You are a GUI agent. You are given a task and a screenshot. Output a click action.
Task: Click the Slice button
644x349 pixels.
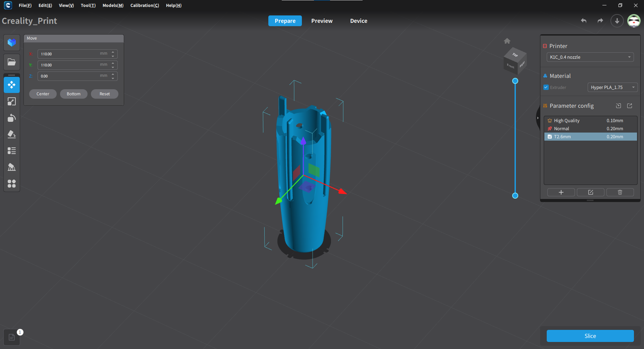590,336
